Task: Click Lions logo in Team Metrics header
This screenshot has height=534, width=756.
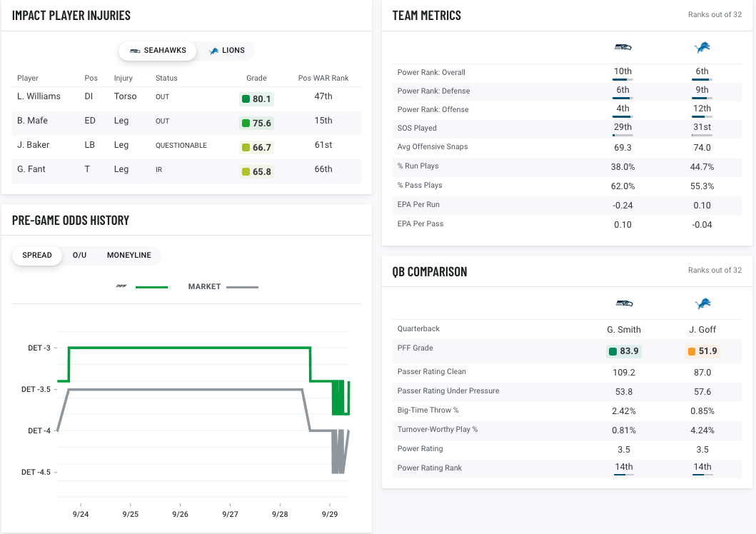Action: [702, 48]
